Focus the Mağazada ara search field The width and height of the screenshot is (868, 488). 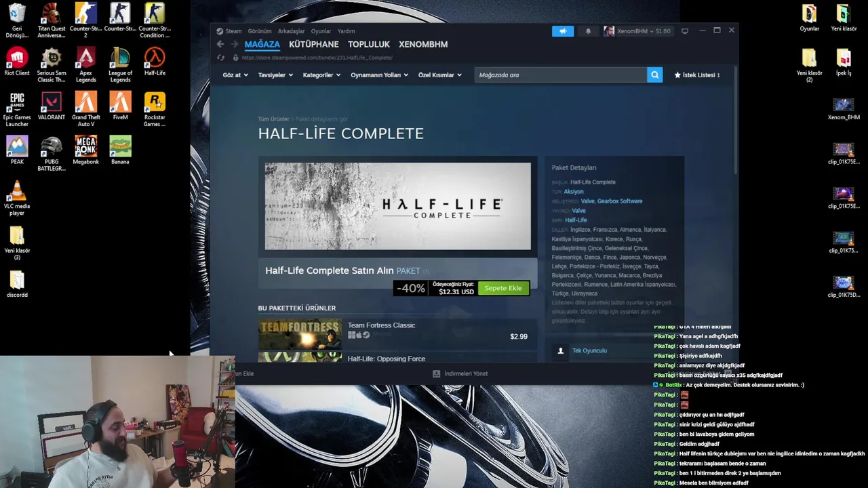tap(561, 75)
